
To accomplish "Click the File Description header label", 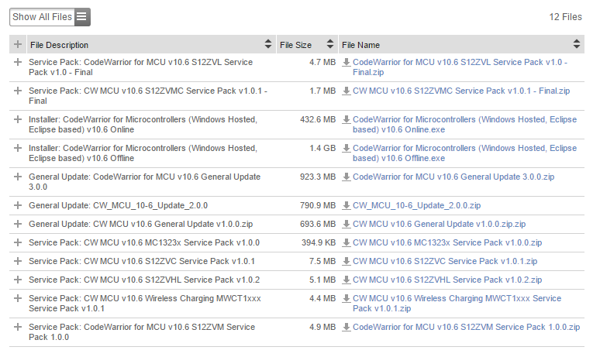I will 60,45.
